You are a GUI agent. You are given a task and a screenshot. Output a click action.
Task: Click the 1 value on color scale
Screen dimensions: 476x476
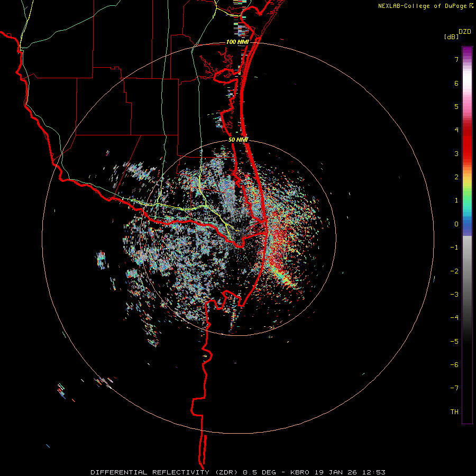(456, 200)
